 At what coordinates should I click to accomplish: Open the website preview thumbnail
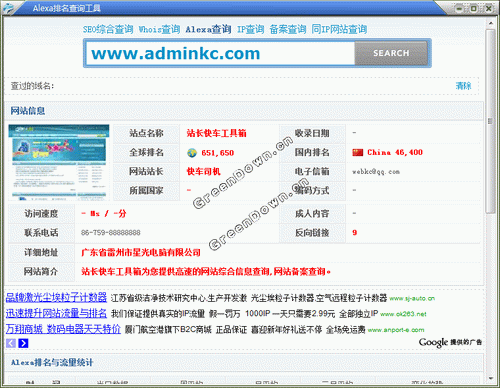59,163
